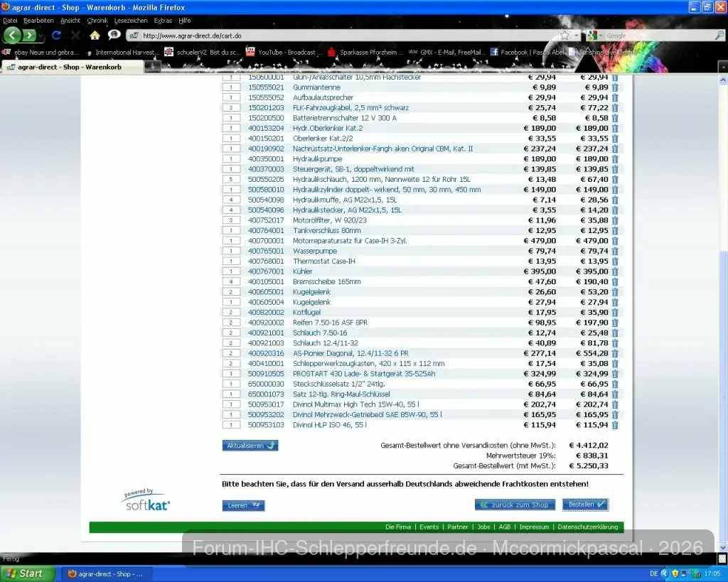Click quantity field for FLK-Fahrzeugkabel
The image size is (728, 582).
(x=231, y=108)
